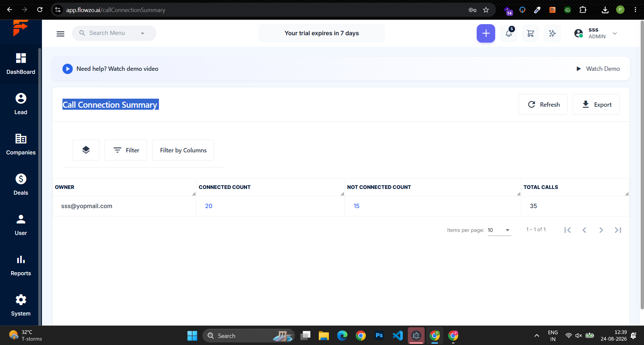Click the Export button
644x345 pixels.
(x=596, y=104)
